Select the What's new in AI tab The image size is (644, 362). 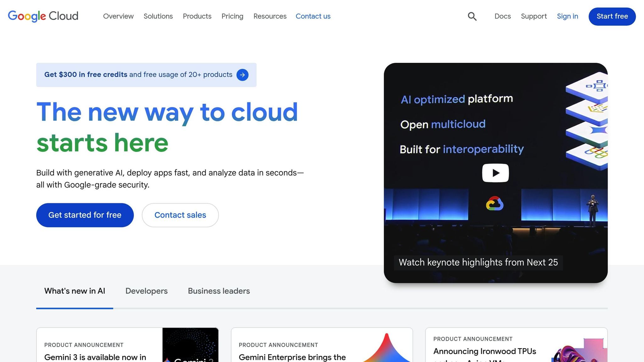(75, 291)
